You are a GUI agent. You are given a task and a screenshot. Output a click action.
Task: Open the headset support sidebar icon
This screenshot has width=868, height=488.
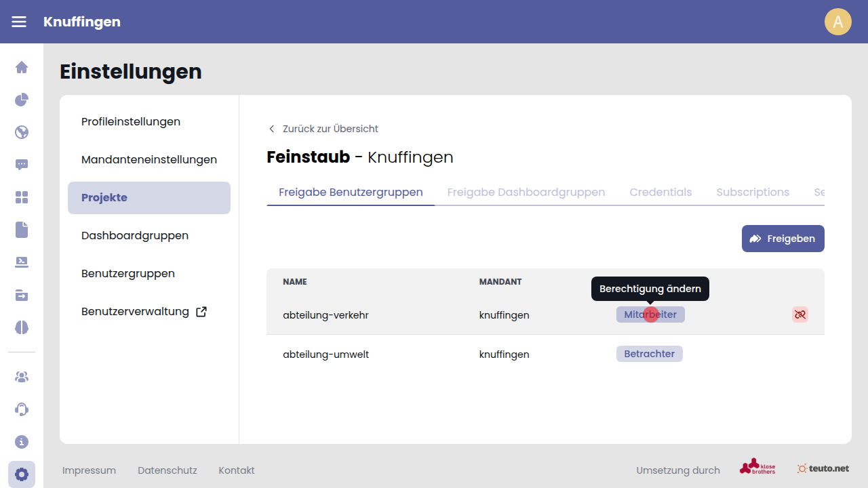22,409
